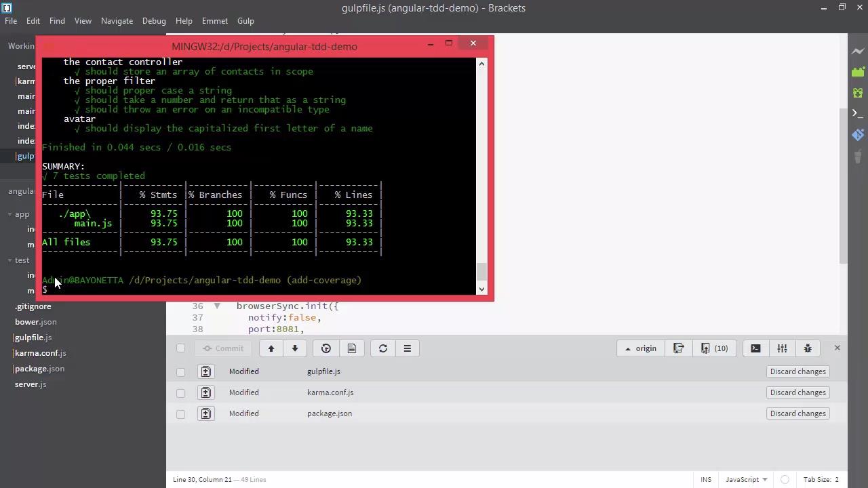Click the terminal scrollbar thumb
The height and width of the screenshot is (488, 868).
(x=482, y=272)
